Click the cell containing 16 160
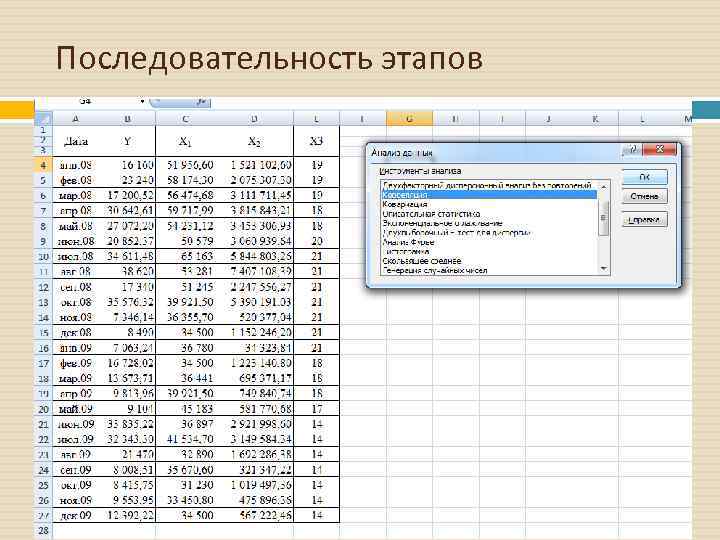Image resolution: width=720 pixels, height=540 pixels. (127, 165)
